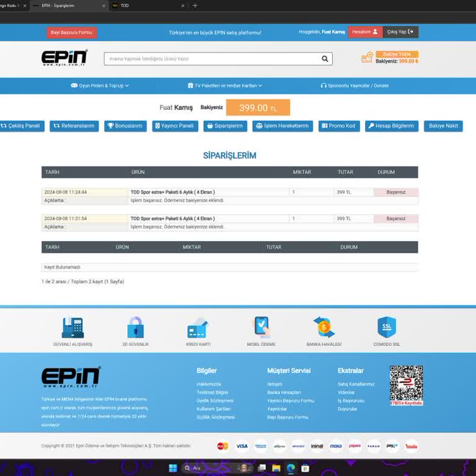Click the Windows taskbar search box
The image size is (476, 476).
(217, 468)
